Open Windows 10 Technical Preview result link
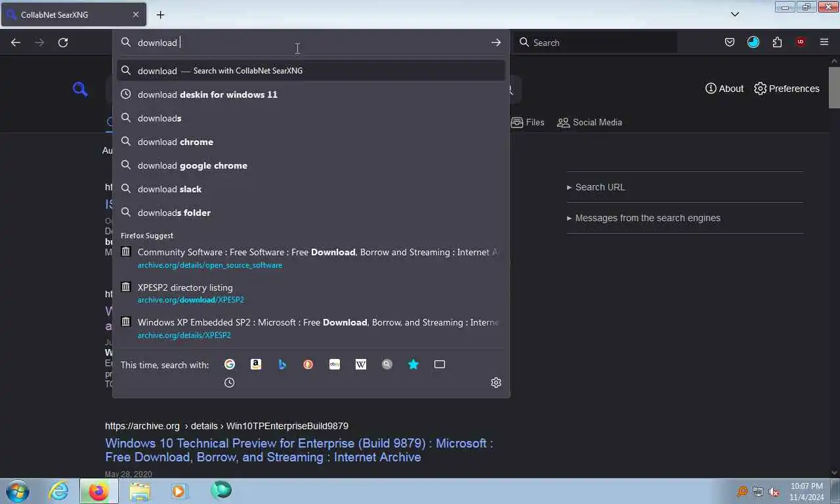Screen dimensions: 840x504 [x=299, y=450]
